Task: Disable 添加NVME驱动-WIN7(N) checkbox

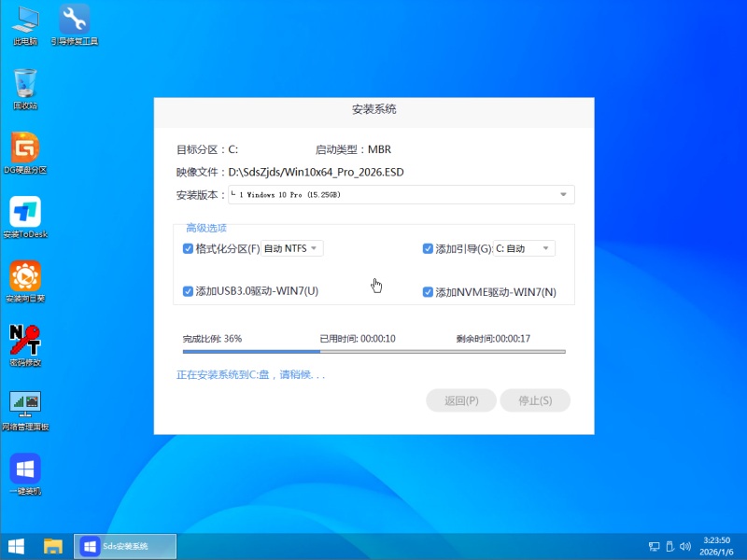Action: (x=429, y=292)
